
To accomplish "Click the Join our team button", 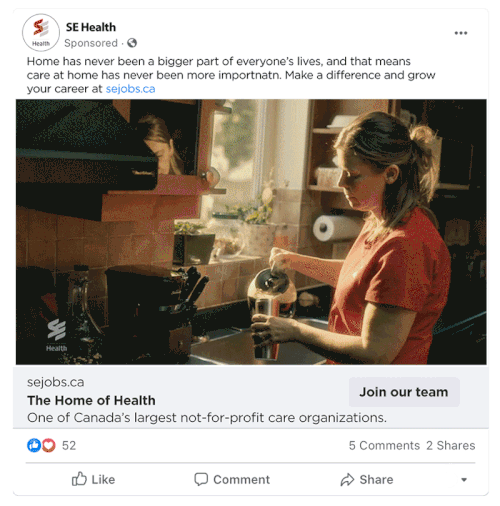I will click(x=404, y=392).
